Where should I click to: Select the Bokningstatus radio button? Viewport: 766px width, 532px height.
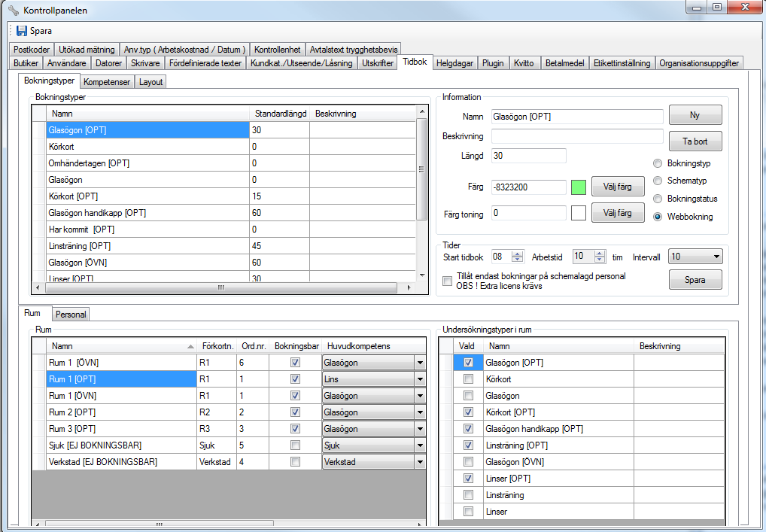coord(658,199)
